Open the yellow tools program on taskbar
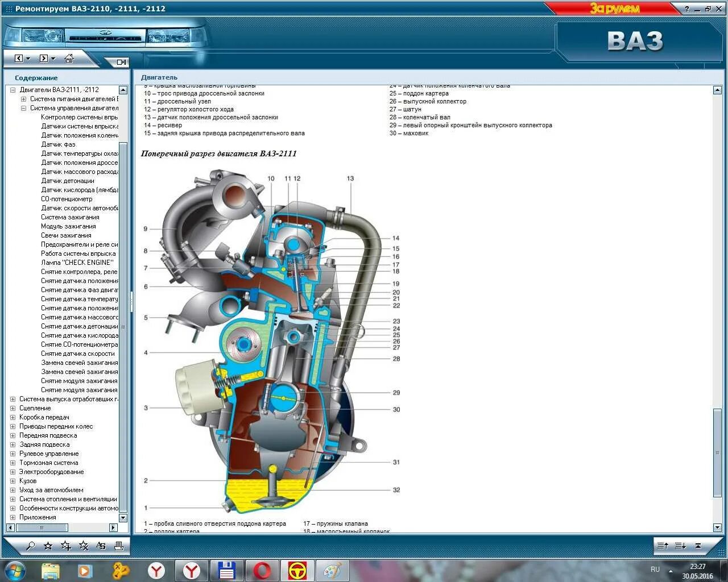This screenshot has width=728, height=582. (x=121, y=570)
